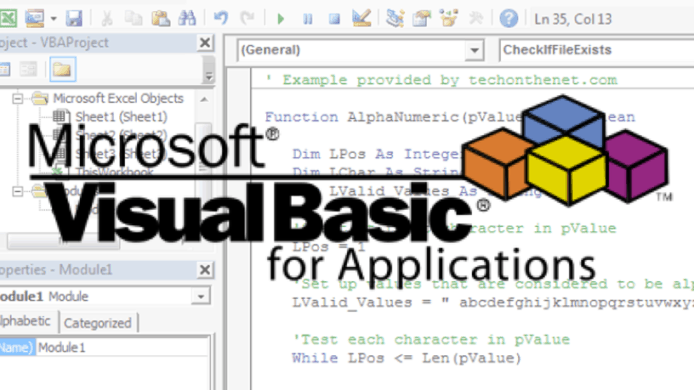Open Project pane toolbar overflow arrow
Image resolution: width=694 pixels, height=390 pixels.
pos(208,76)
